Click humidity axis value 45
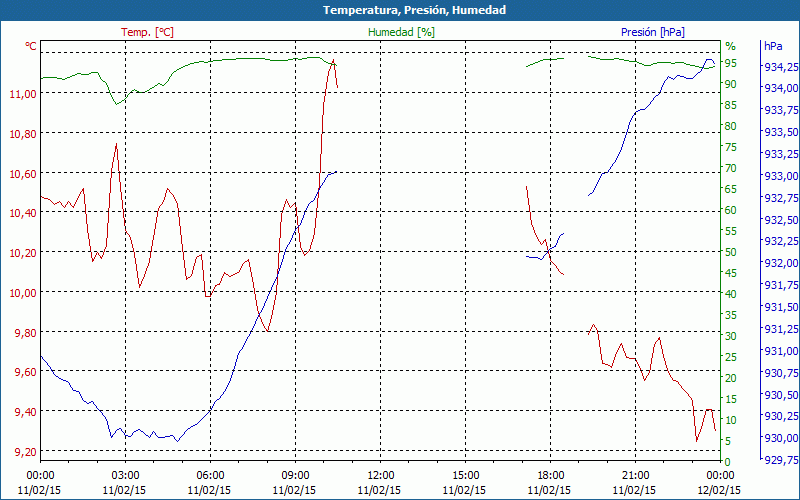 731,273
